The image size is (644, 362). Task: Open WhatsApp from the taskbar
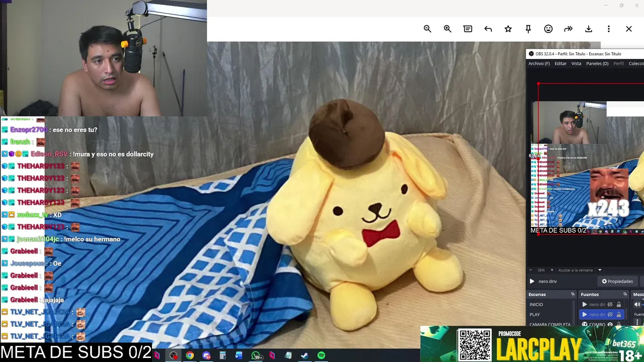[256, 355]
